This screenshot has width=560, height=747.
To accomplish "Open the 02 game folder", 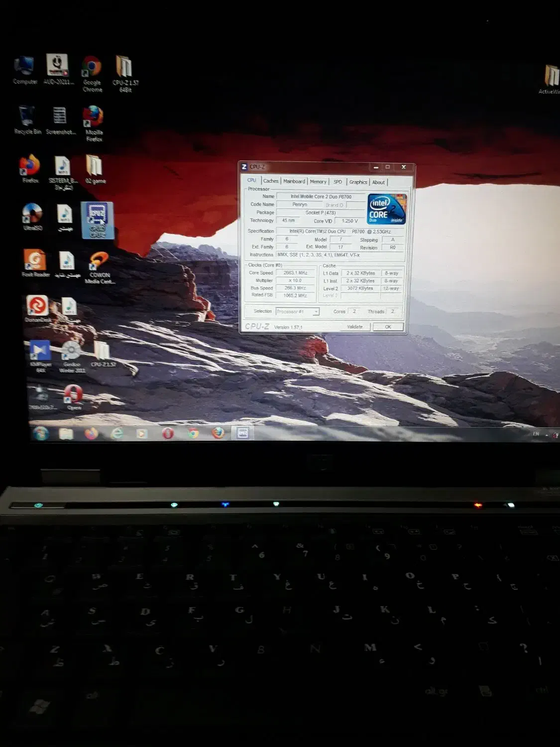I will coord(95,167).
